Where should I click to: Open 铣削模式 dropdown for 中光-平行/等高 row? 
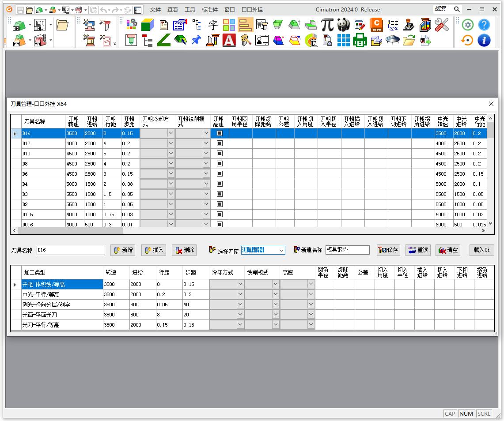(275, 294)
